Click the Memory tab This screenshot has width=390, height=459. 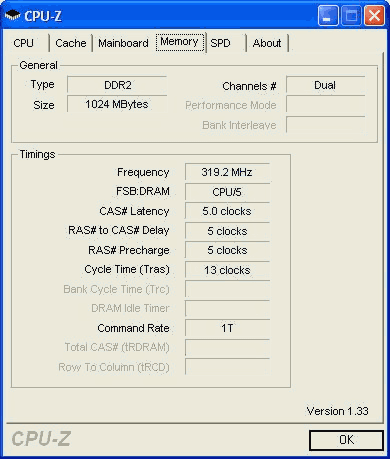click(179, 42)
